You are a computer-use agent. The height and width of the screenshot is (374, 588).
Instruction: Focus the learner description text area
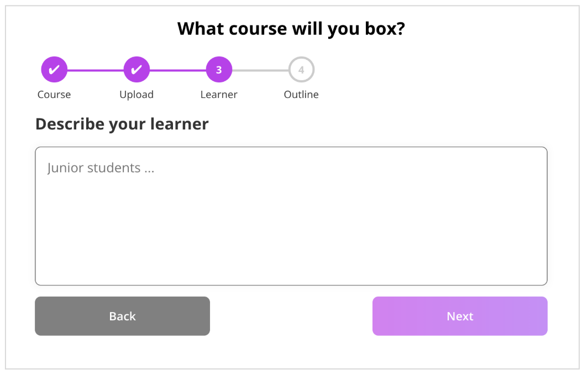[291, 216]
